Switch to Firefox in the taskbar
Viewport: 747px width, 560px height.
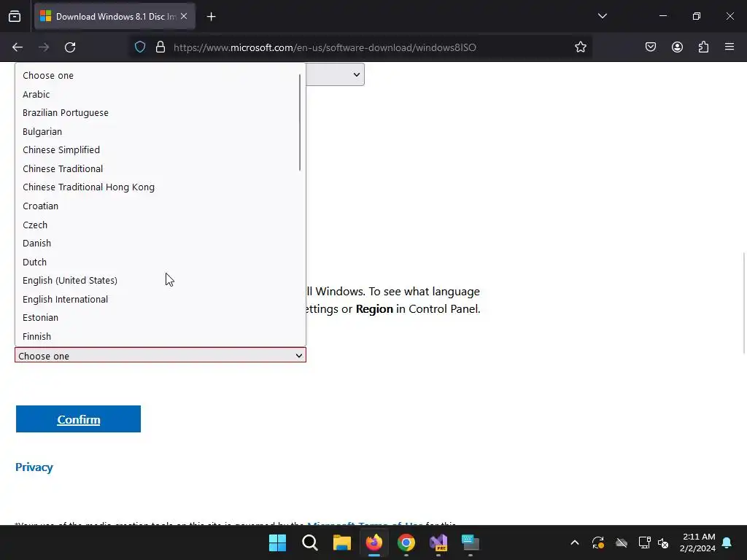tap(374, 542)
